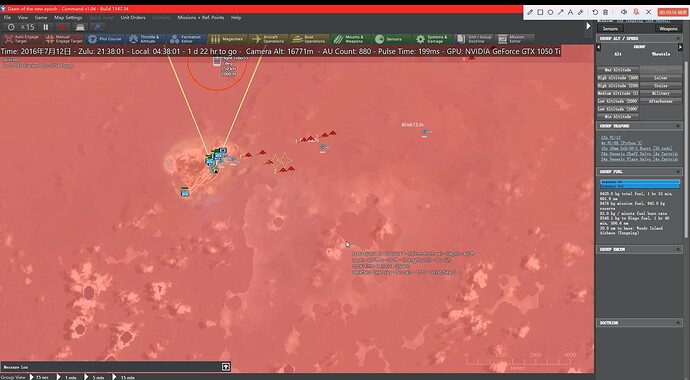Toggle microphone mute in recorder bar

636,12
